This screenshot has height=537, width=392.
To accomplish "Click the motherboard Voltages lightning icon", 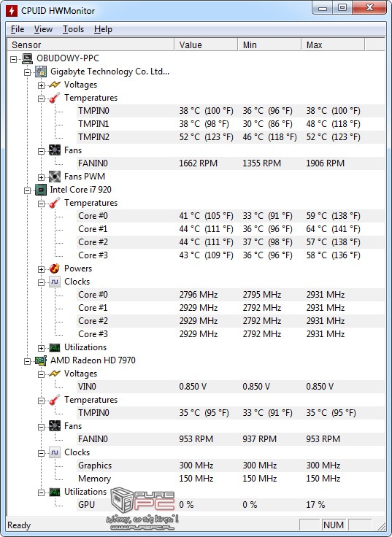I will click(55, 85).
